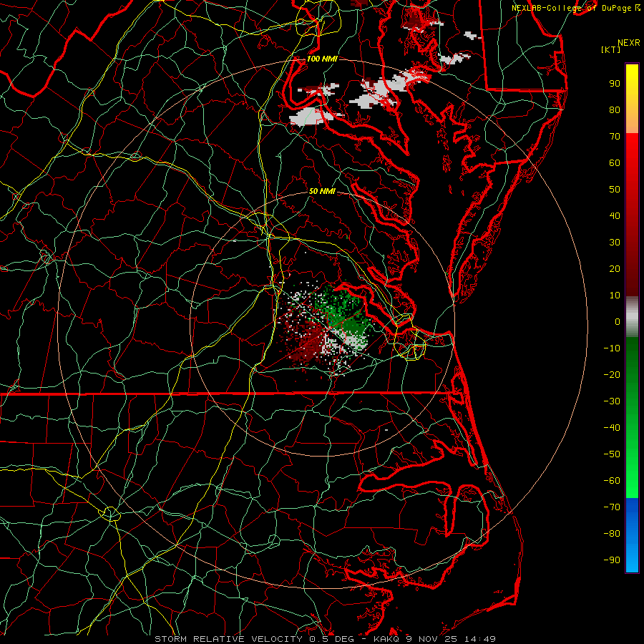Click the 50 value on velocity scale

point(615,190)
